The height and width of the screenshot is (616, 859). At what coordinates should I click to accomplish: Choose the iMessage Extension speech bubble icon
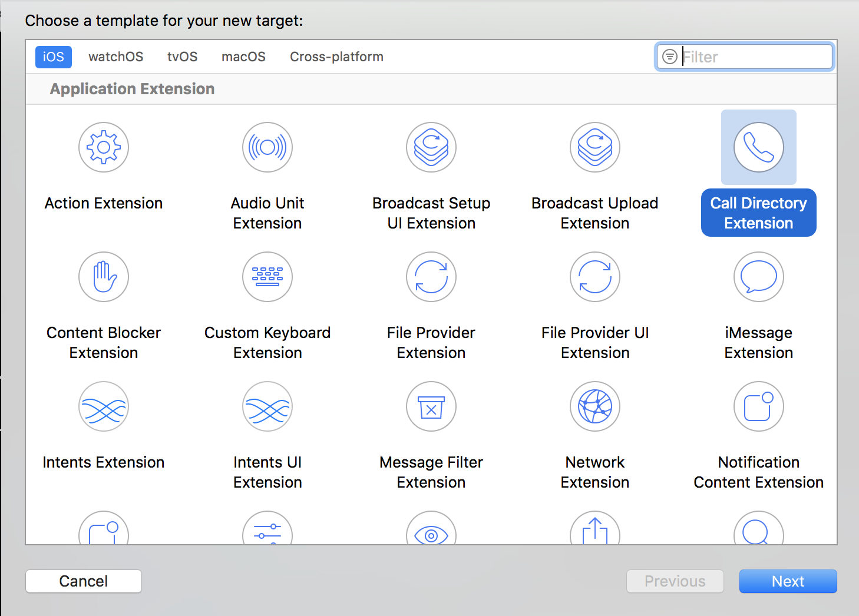pos(759,277)
